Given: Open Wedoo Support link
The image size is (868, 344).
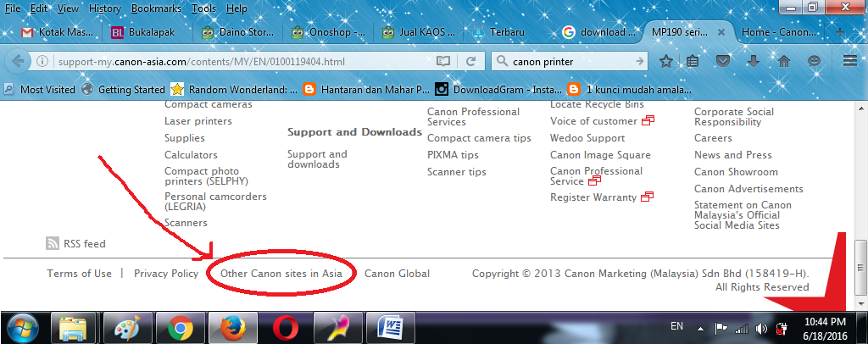Looking at the screenshot, I should (587, 138).
